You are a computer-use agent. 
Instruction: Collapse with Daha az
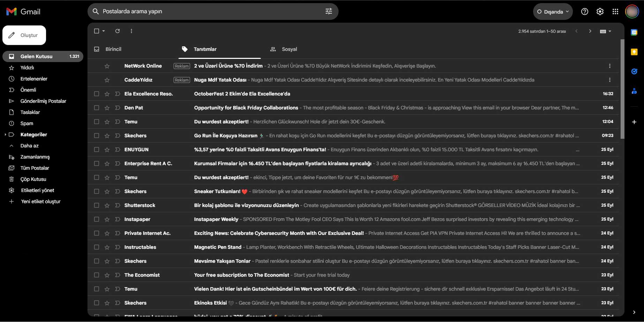coord(29,146)
